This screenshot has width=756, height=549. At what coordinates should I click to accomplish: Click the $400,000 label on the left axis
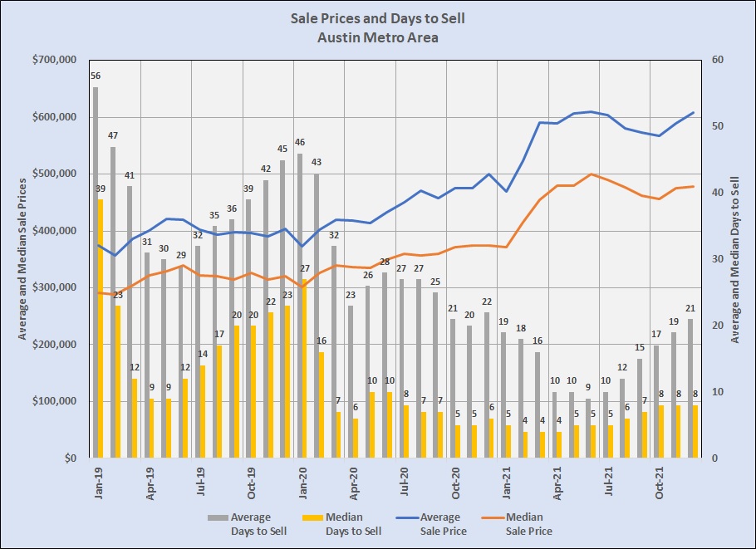tap(54, 231)
